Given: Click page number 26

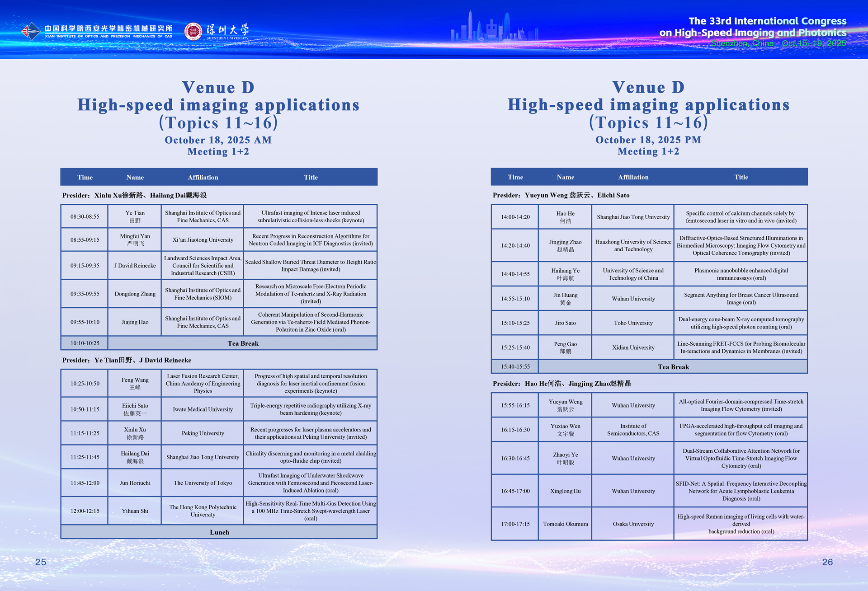Looking at the screenshot, I should coord(827,562).
